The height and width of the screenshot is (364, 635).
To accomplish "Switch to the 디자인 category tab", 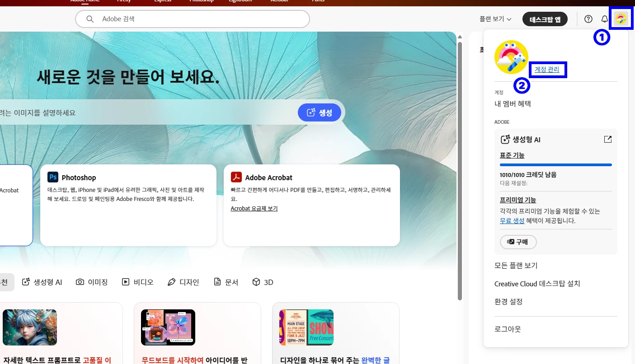I will coord(183,282).
